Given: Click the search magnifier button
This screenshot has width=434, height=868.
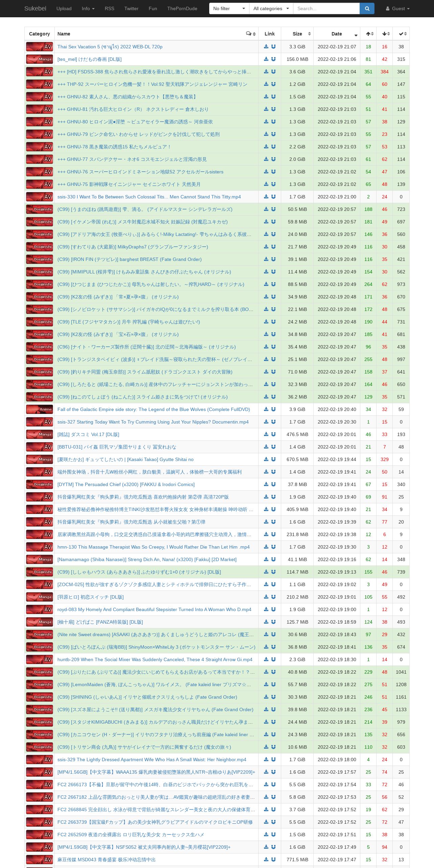Looking at the screenshot, I should [x=367, y=8].
